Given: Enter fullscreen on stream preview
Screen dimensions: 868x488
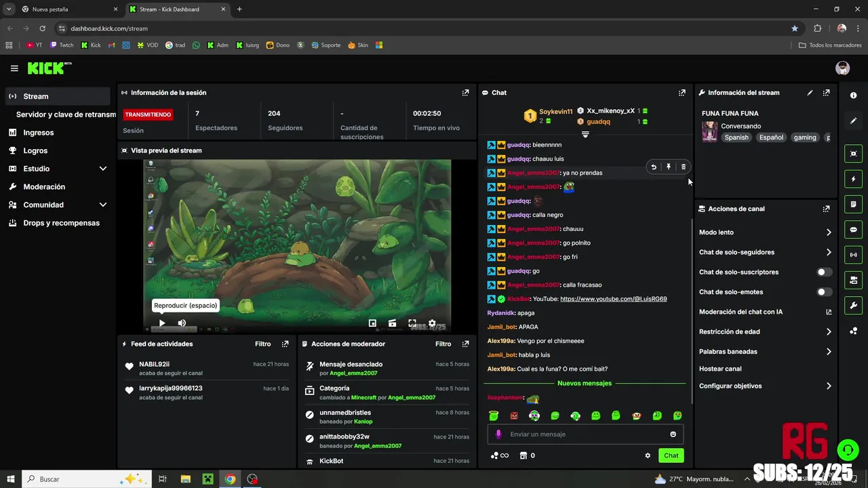Looking at the screenshot, I should (x=412, y=323).
